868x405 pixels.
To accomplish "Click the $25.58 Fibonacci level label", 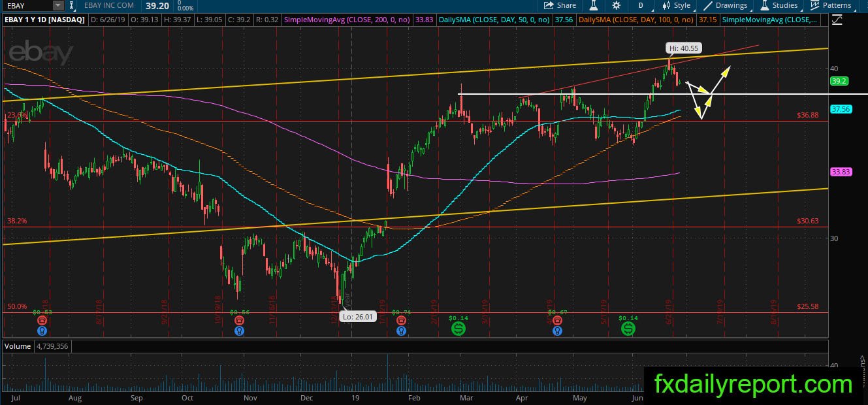I will [x=808, y=306].
